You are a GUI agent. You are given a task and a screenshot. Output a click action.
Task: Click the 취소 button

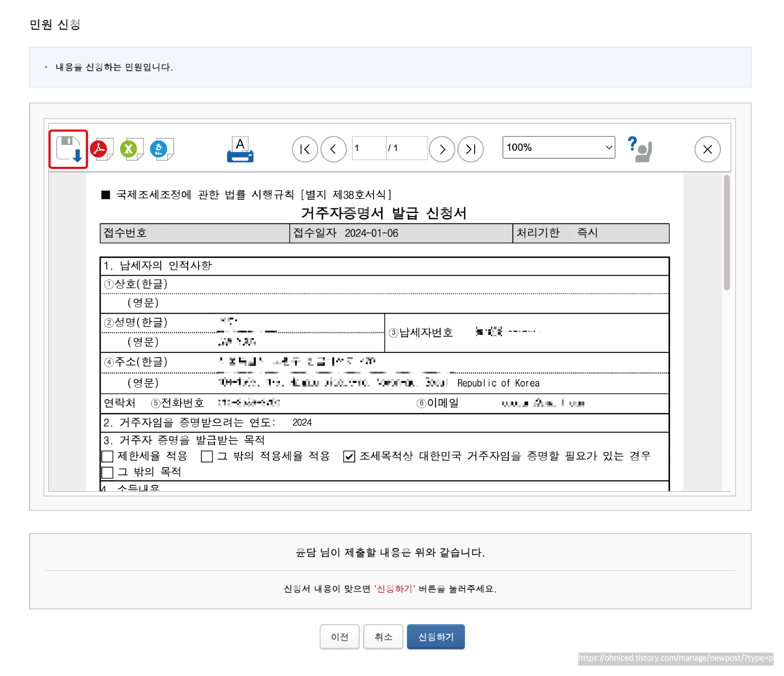[383, 637]
